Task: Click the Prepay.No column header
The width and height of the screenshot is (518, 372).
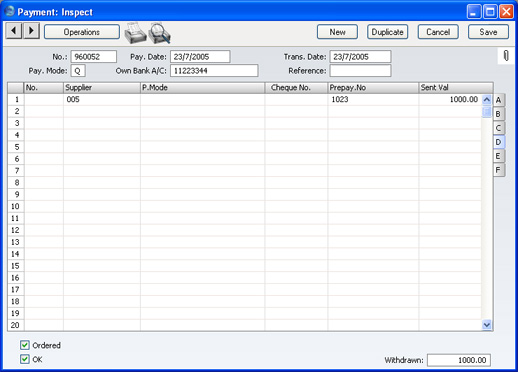Action: (373, 88)
